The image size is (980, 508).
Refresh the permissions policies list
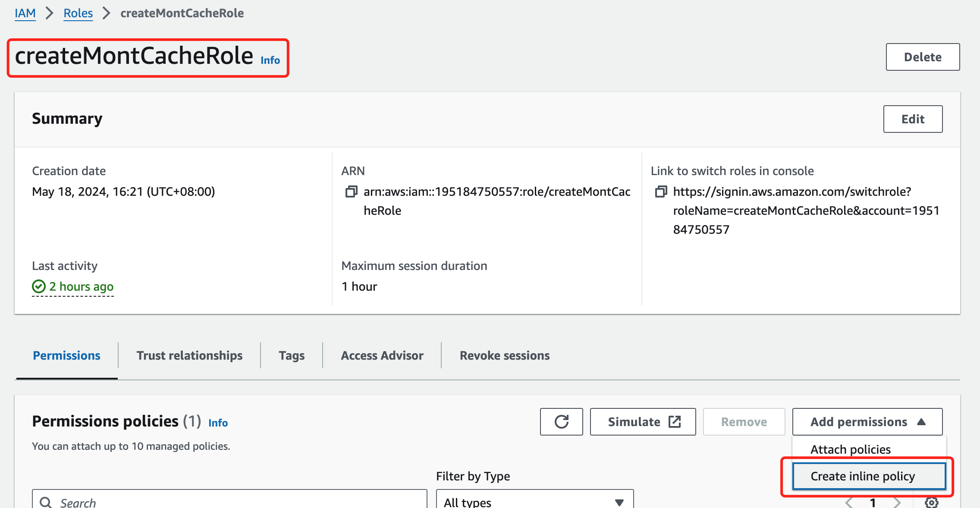pyautogui.click(x=561, y=421)
